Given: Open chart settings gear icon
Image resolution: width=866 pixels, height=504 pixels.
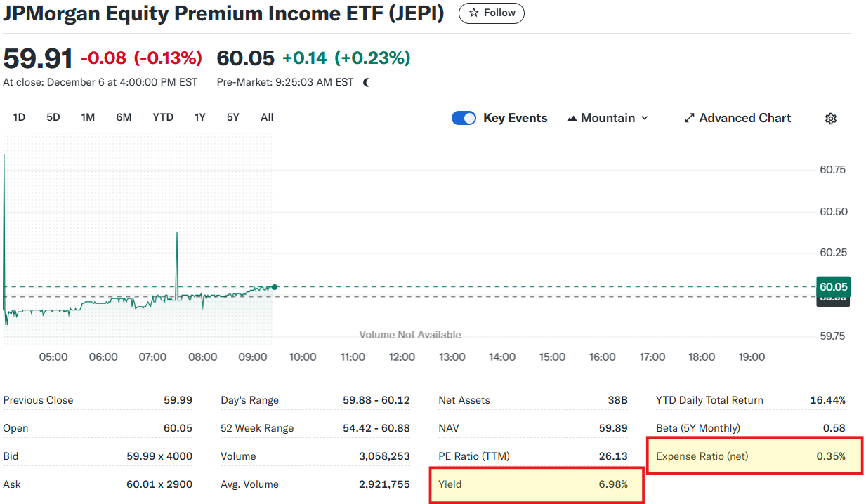Looking at the screenshot, I should (x=831, y=119).
